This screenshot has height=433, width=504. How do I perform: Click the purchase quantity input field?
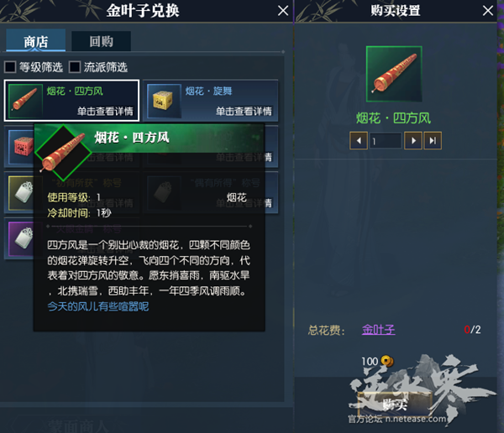click(386, 141)
